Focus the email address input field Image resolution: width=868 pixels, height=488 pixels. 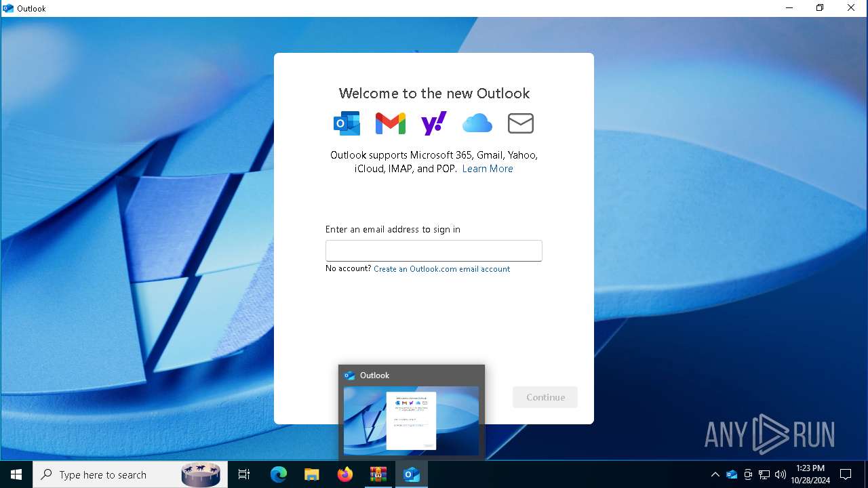click(434, 251)
